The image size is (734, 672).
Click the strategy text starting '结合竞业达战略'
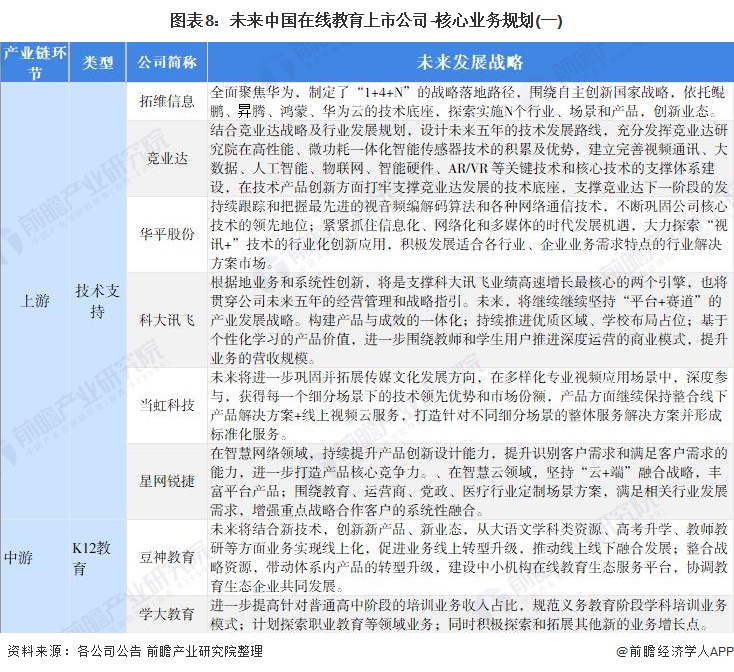(x=469, y=159)
